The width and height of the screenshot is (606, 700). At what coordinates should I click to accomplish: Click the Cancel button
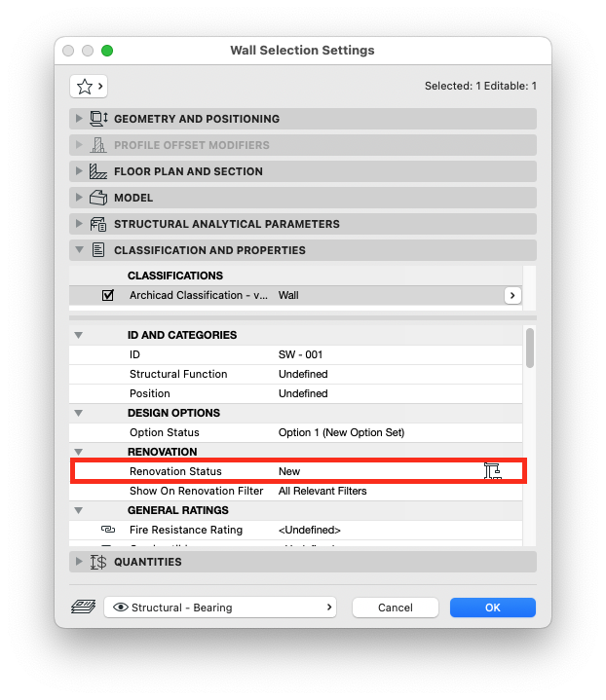[395, 608]
